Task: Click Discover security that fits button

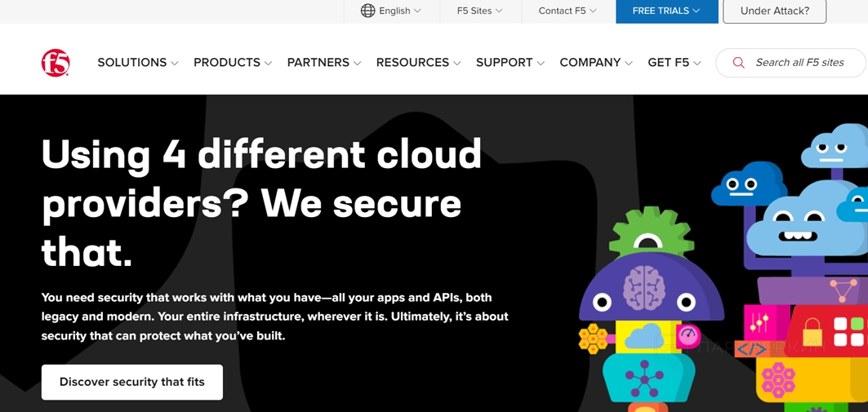Action: [x=131, y=382]
